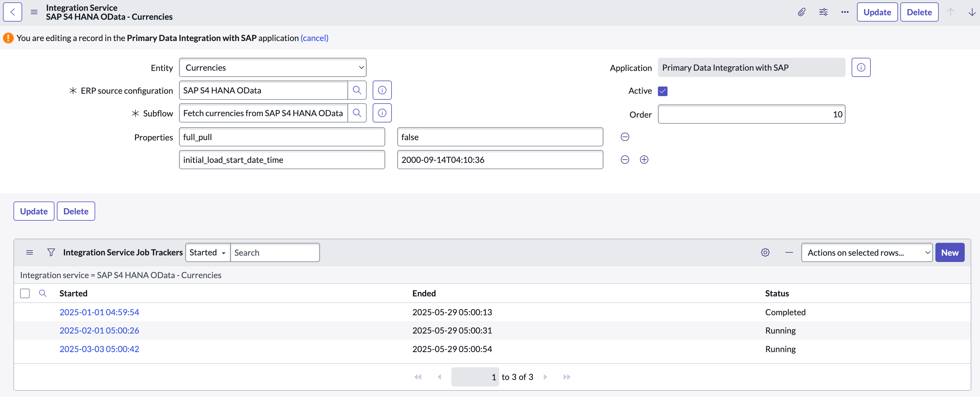Select Running status for 2025-03-03 row
Viewport: 980px width, 397px height.
tap(780, 349)
